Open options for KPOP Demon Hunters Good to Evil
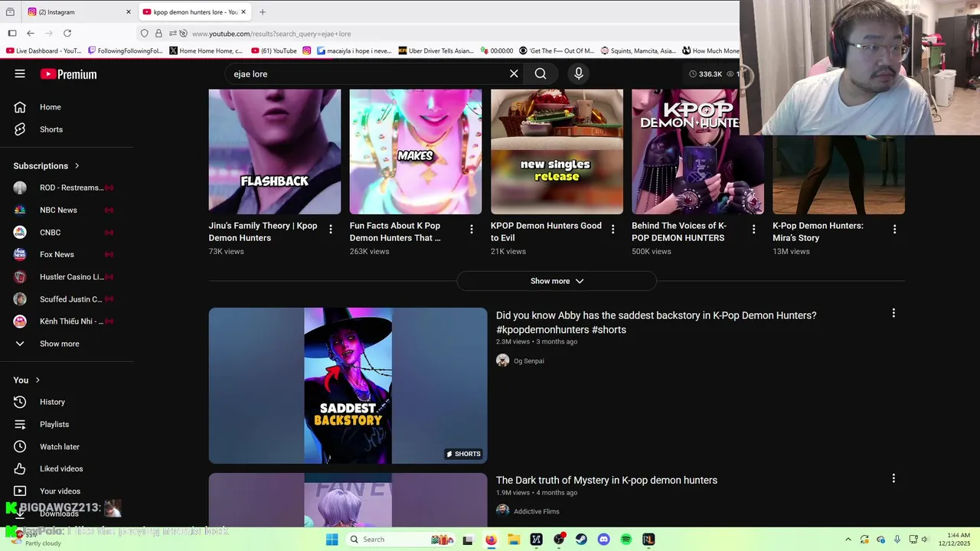 612,229
